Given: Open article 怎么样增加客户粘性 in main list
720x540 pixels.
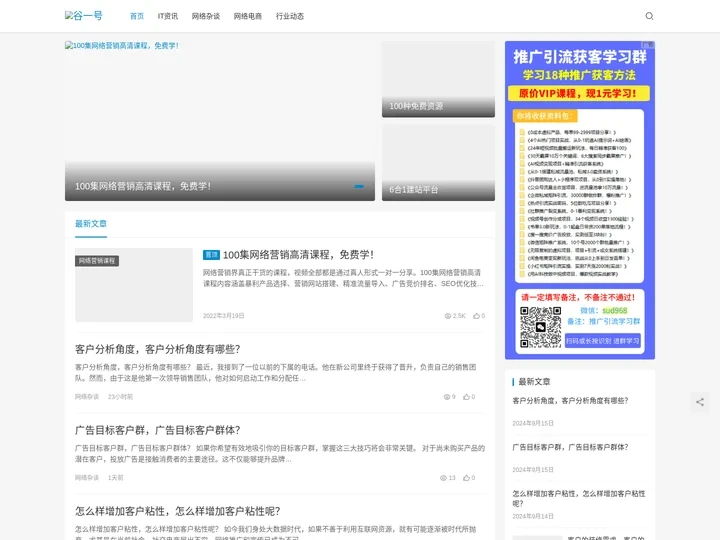Looking at the screenshot, I should coord(178,511).
